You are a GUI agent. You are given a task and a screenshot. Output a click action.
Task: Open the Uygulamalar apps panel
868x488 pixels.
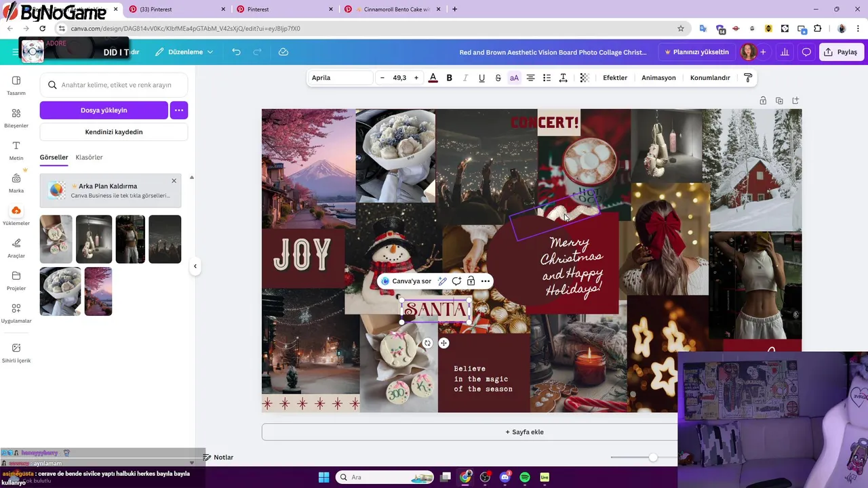pos(16,313)
